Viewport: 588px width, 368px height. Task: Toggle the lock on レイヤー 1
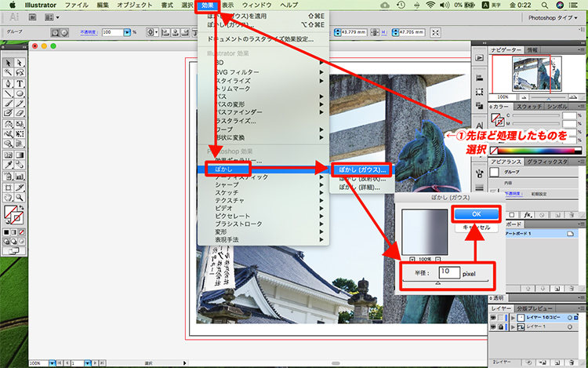(x=500, y=326)
